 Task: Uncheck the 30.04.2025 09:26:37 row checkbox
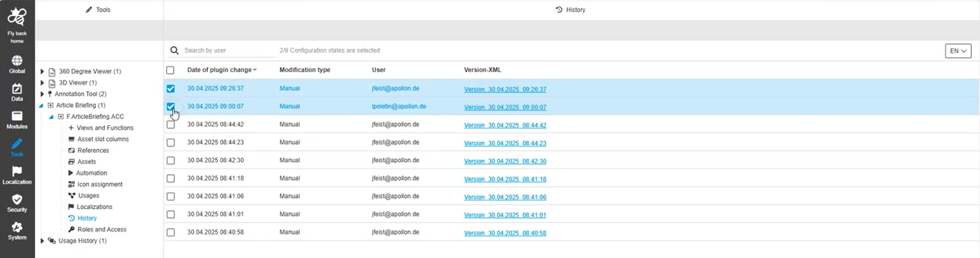[170, 89]
